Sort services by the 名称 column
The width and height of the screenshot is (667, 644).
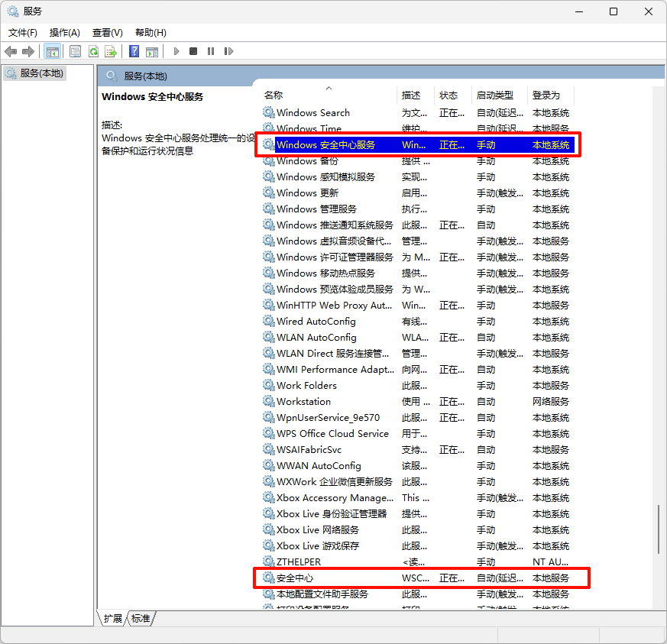(x=273, y=95)
